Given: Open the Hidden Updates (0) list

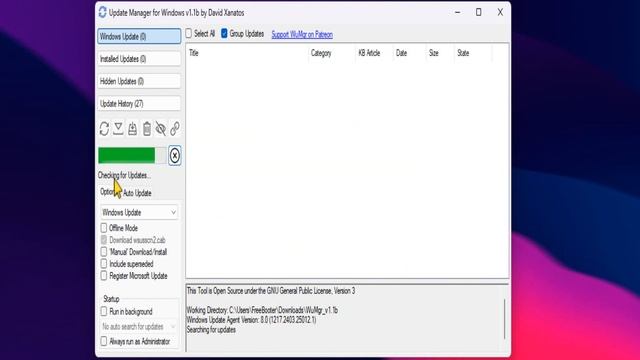Looking at the screenshot, I should [x=139, y=81].
